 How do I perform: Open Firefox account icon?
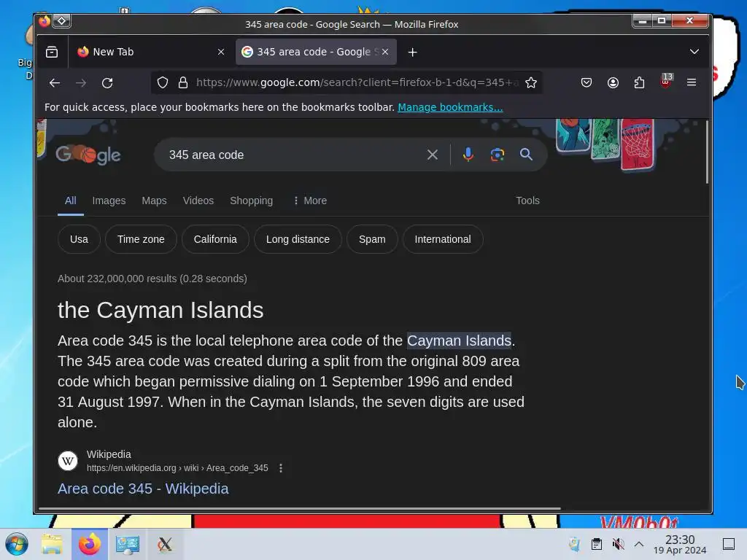point(613,83)
